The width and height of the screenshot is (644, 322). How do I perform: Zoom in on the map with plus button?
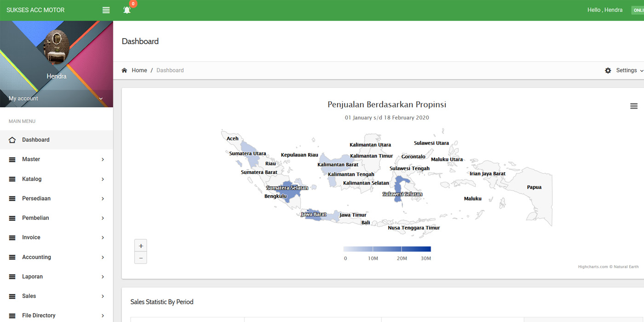pos(141,246)
